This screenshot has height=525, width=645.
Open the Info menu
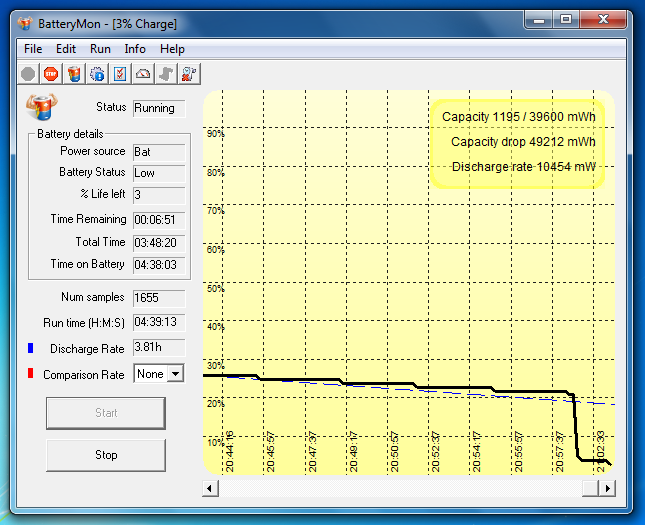pyautogui.click(x=135, y=49)
